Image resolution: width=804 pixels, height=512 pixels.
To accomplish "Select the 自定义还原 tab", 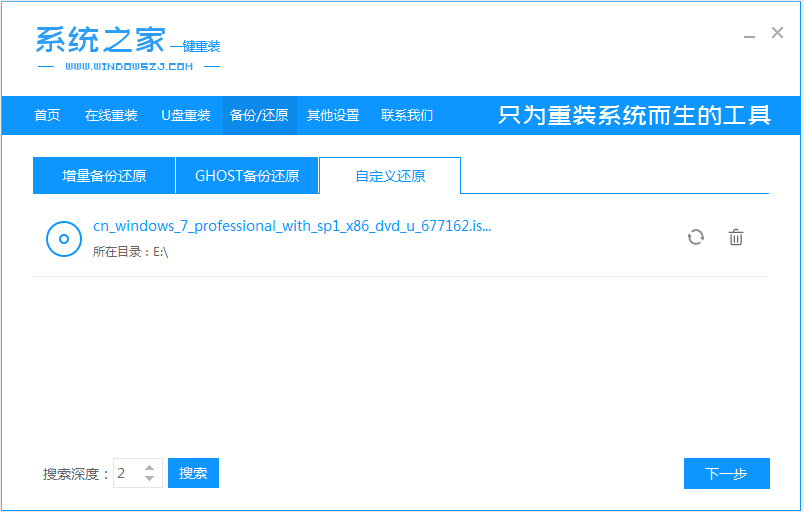I will 390,176.
